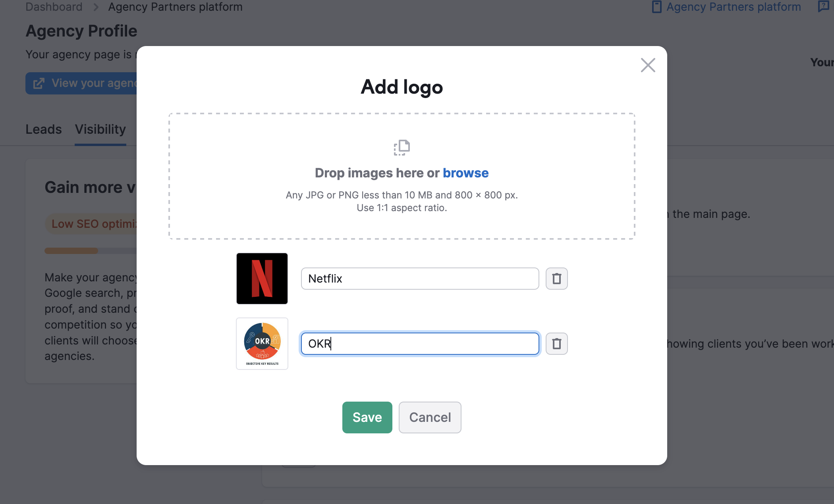The width and height of the screenshot is (834, 504).
Task: Click the file upload icon in drop zone
Action: point(402,148)
